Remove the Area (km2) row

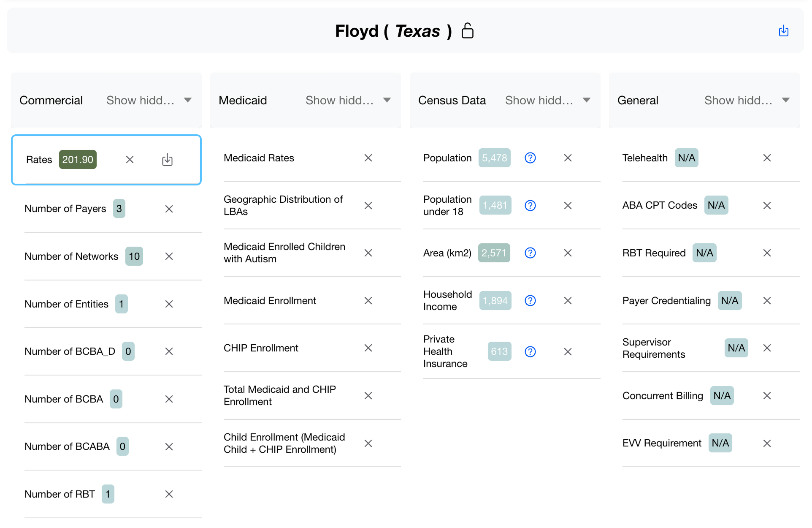[x=568, y=253]
